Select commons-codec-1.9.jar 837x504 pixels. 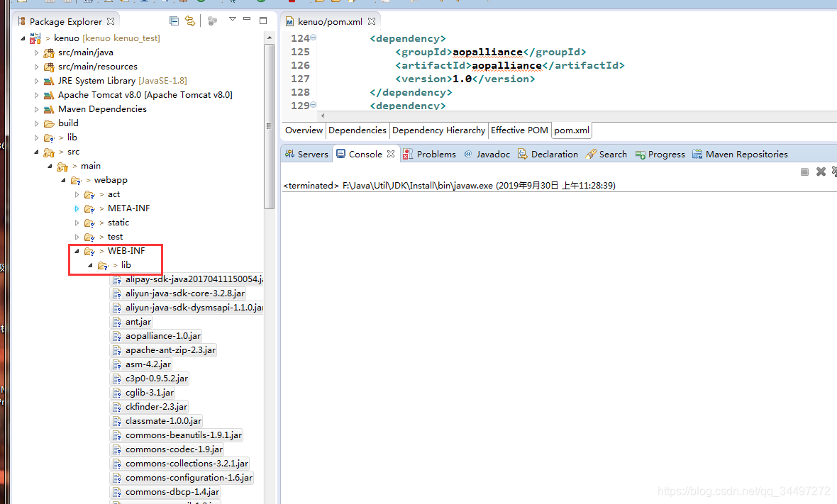pos(167,449)
